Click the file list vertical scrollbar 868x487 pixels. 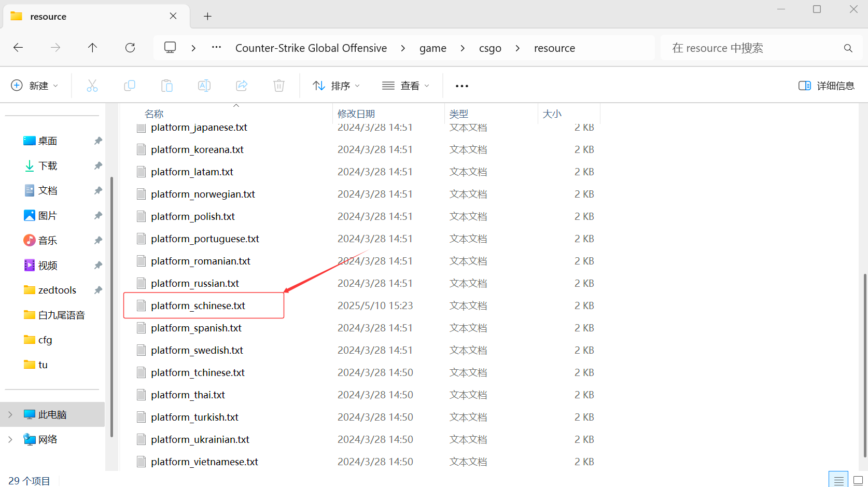point(864,366)
